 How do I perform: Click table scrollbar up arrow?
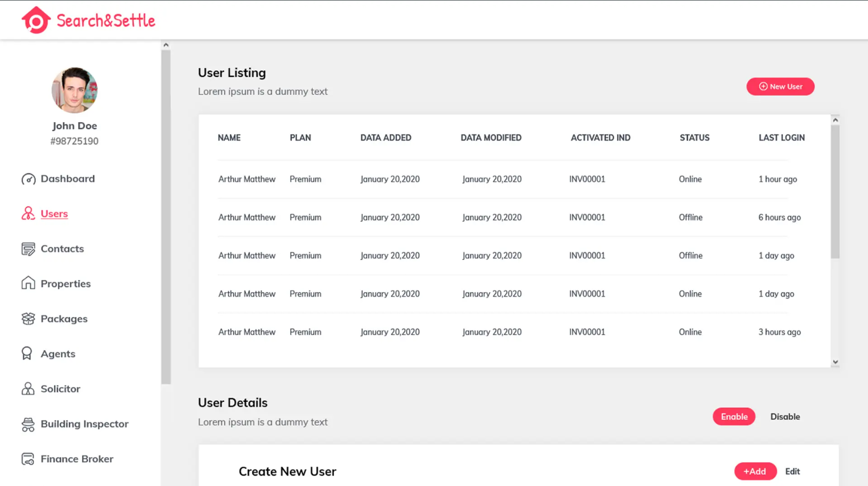[835, 120]
